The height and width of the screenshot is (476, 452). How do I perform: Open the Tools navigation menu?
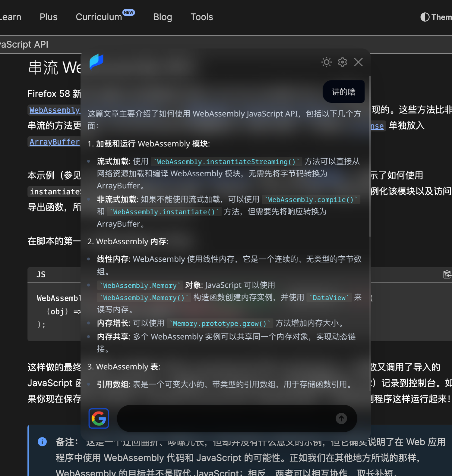[x=202, y=17]
